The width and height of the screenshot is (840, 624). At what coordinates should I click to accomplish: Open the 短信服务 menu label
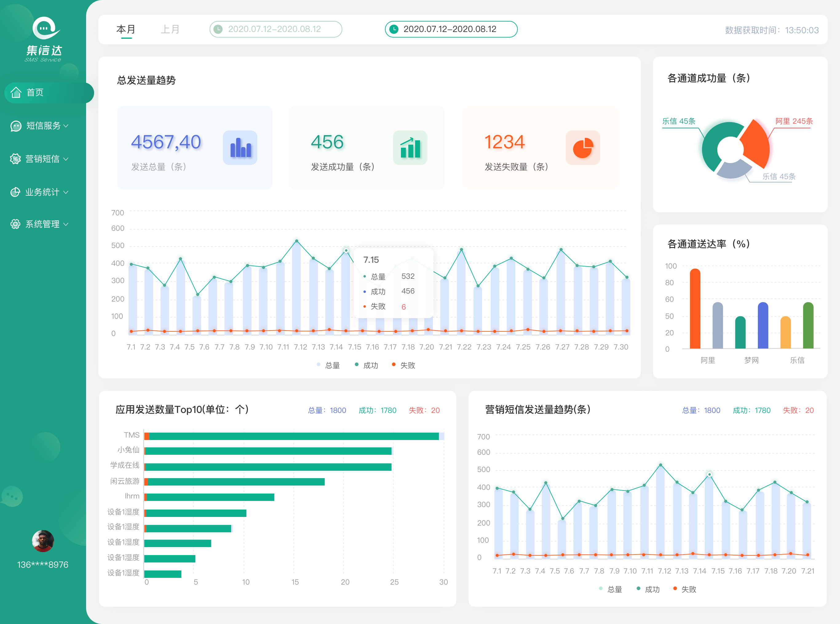click(x=43, y=126)
